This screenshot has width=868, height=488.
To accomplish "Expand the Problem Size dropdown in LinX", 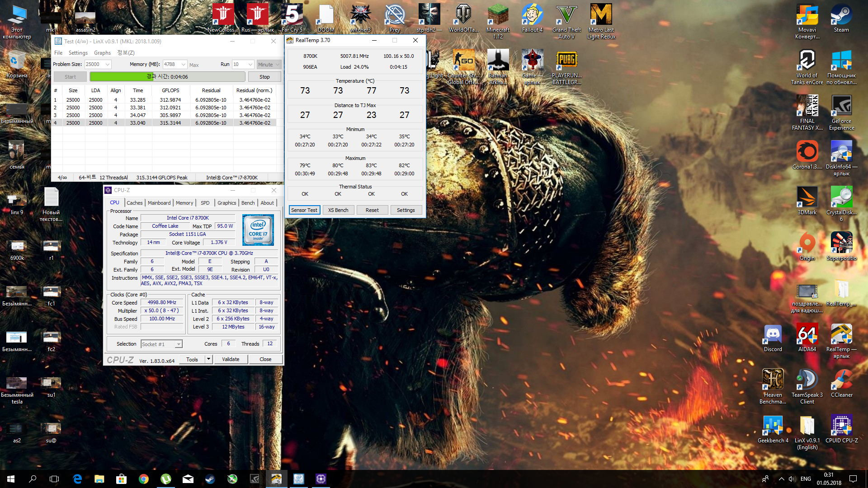I will (x=108, y=65).
